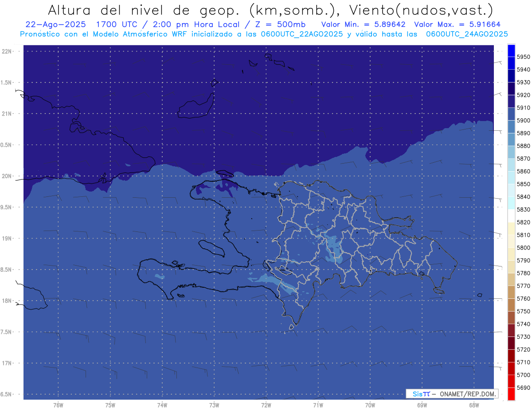Click the 76W longitude axis label
This screenshot has height=411, width=532.
[x=58, y=405]
